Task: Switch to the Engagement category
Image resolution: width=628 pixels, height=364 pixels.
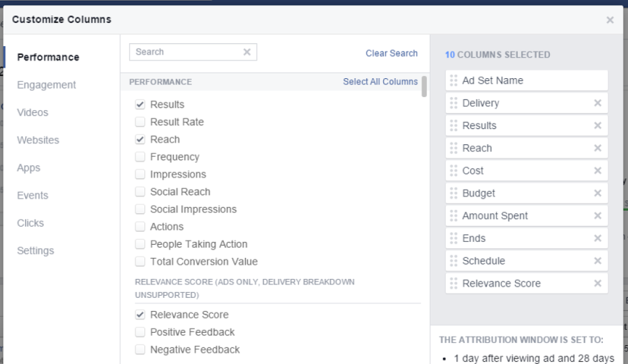Action: 47,85
